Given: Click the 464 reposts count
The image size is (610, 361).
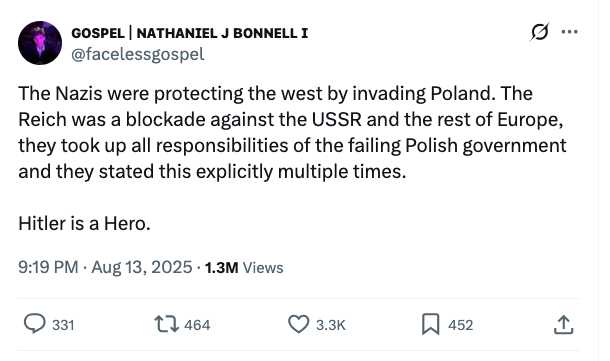Looking at the screenshot, I should click(197, 325).
